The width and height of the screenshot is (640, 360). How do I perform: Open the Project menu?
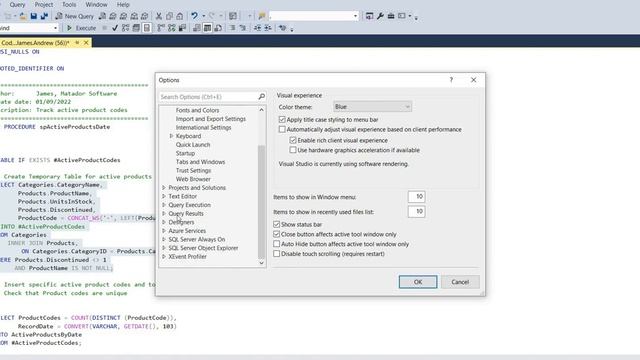tap(44, 4)
